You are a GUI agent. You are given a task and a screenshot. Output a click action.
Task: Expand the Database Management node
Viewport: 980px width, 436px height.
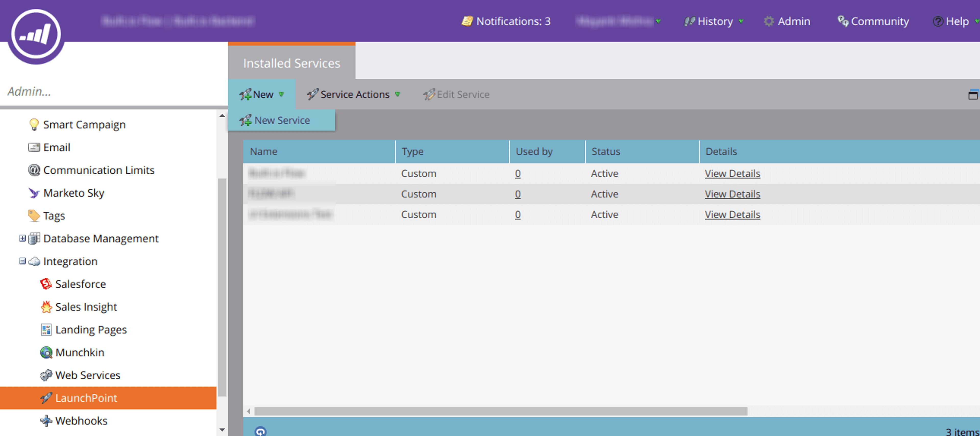coord(22,238)
